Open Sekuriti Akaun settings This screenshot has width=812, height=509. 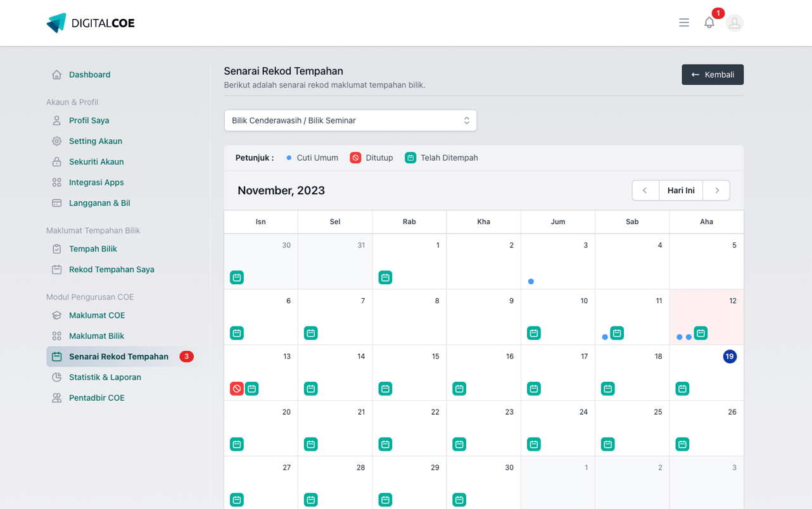[96, 161]
